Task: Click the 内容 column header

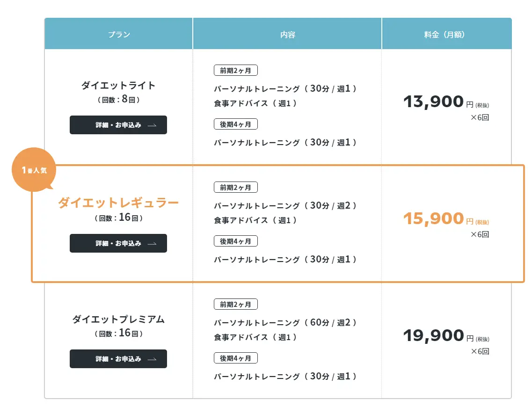Action: tap(287, 34)
